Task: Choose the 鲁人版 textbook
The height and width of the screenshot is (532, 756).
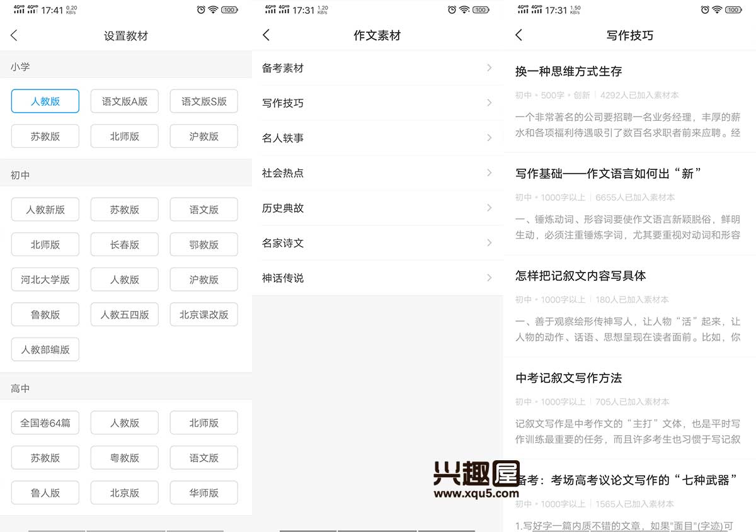Action: coord(45,493)
